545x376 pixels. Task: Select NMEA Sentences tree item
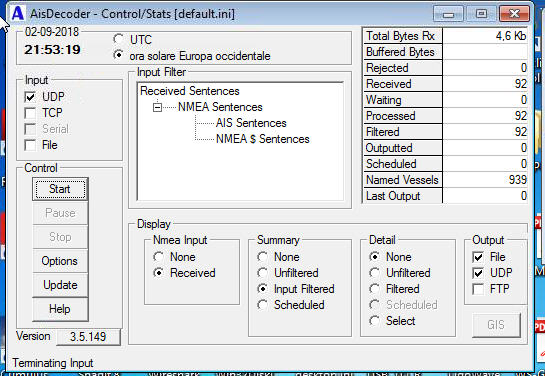pos(220,107)
